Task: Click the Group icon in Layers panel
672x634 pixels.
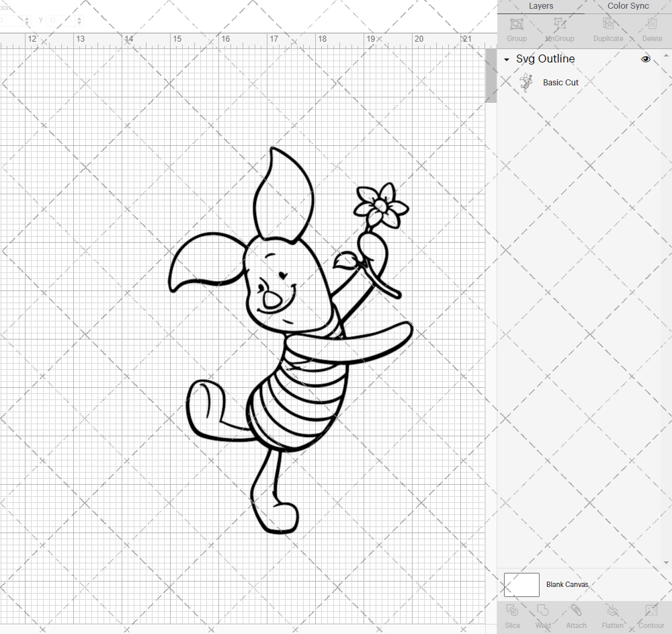Action: coord(516,24)
